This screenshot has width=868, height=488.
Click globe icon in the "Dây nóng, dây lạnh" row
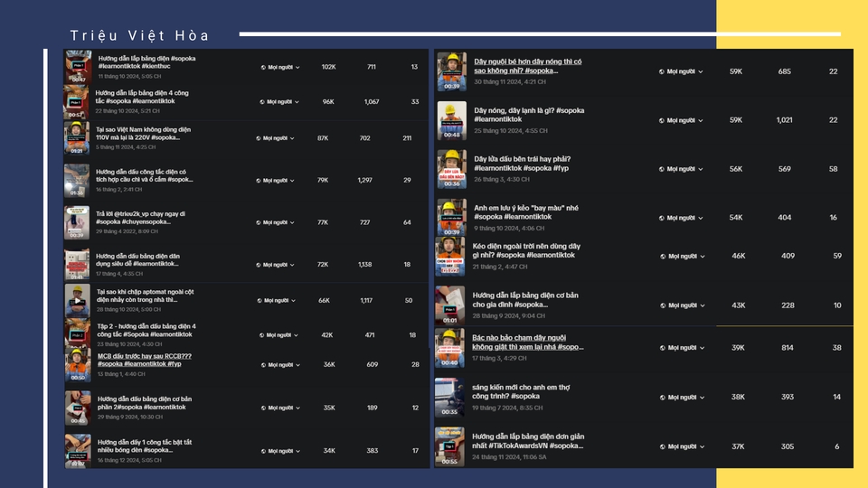[662, 120]
